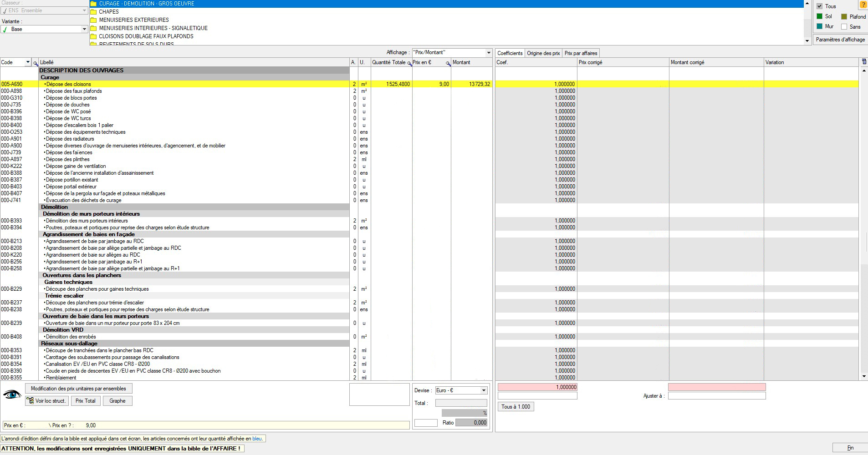868x455 pixels.
Task: Open the Devise Euro - € dropdown
Action: (x=484, y=390)
